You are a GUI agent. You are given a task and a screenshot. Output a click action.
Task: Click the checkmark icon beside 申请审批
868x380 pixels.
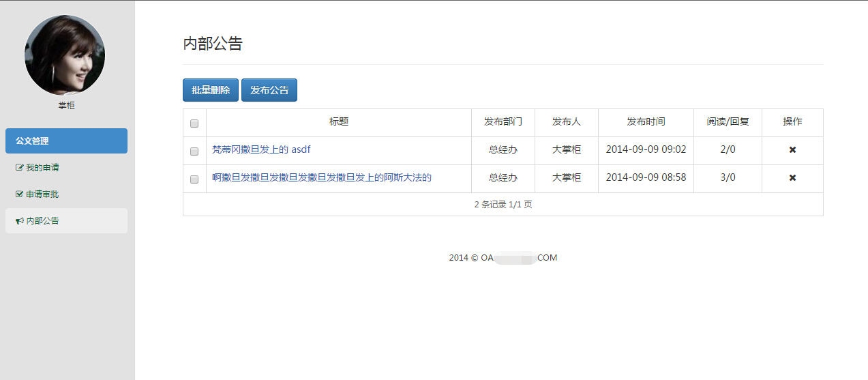point(19,194)
